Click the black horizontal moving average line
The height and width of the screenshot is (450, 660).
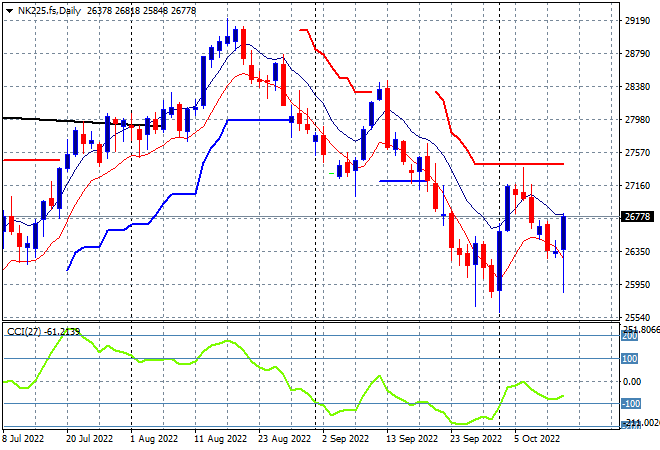[53, 120]
